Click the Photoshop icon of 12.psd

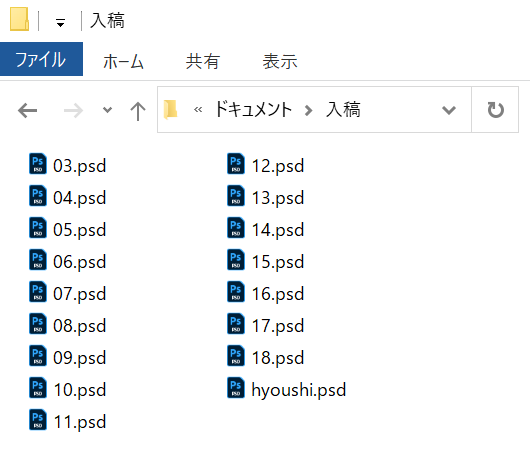tap(236, 164)
